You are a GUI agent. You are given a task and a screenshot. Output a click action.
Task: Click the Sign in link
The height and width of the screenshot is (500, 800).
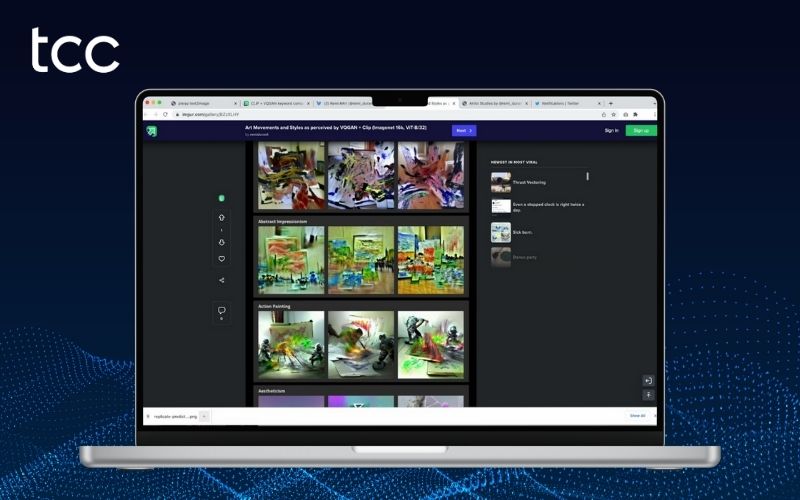click(611, 131)
